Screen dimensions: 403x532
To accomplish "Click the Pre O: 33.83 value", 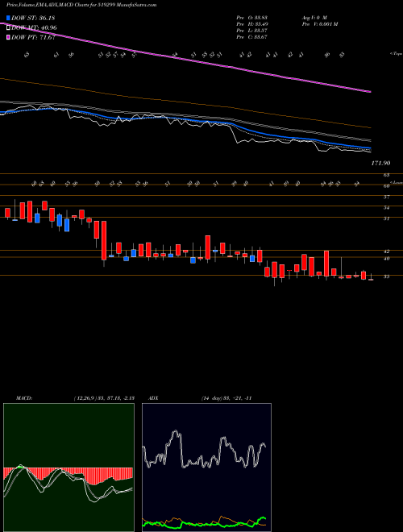I will [x=251, y=17].
